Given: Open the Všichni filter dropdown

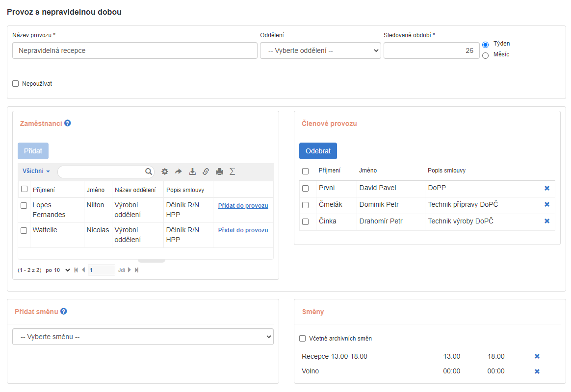Looking at the screenshot, I should (x=36, y=171).
